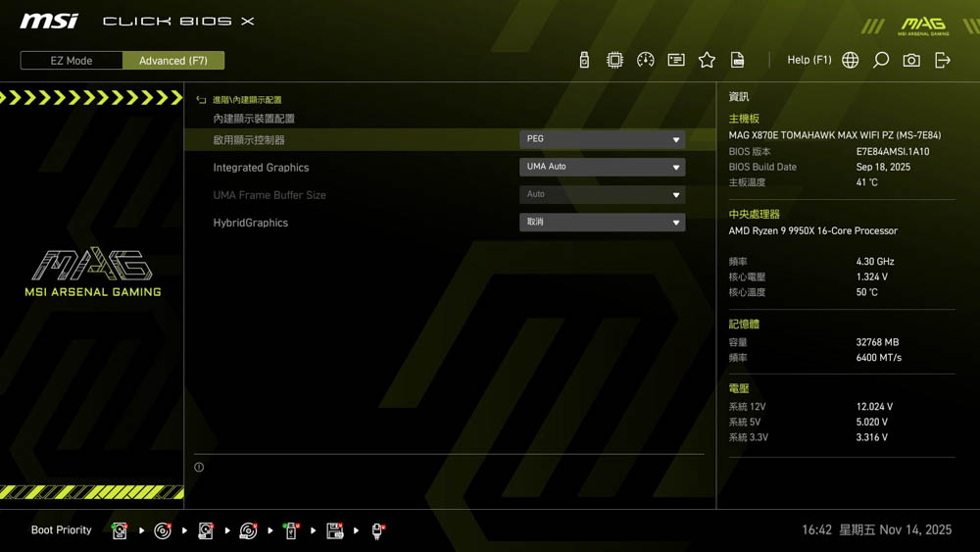
Task: Take a screenshot with the camera icon
Action: click(911, 60)
